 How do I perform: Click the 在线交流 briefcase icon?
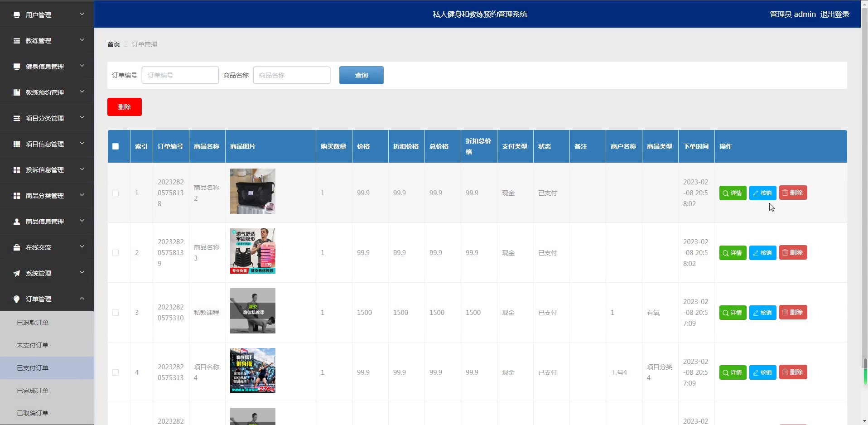tap(17, 247)
